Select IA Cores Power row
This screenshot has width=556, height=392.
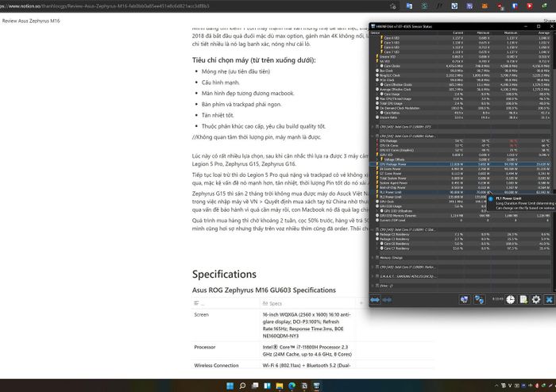point(461,169)
